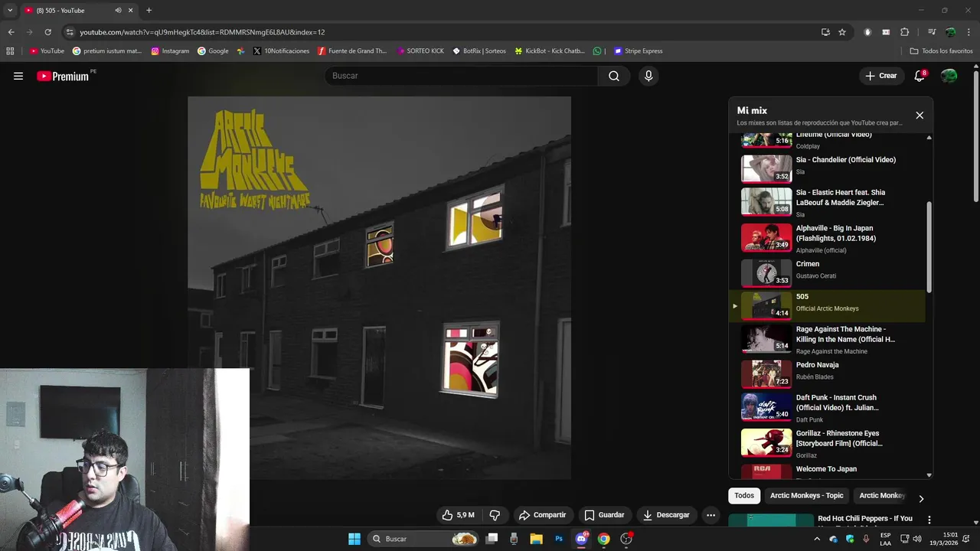
Task: Click the YouTube search input field
Action: tap(461, 76)
